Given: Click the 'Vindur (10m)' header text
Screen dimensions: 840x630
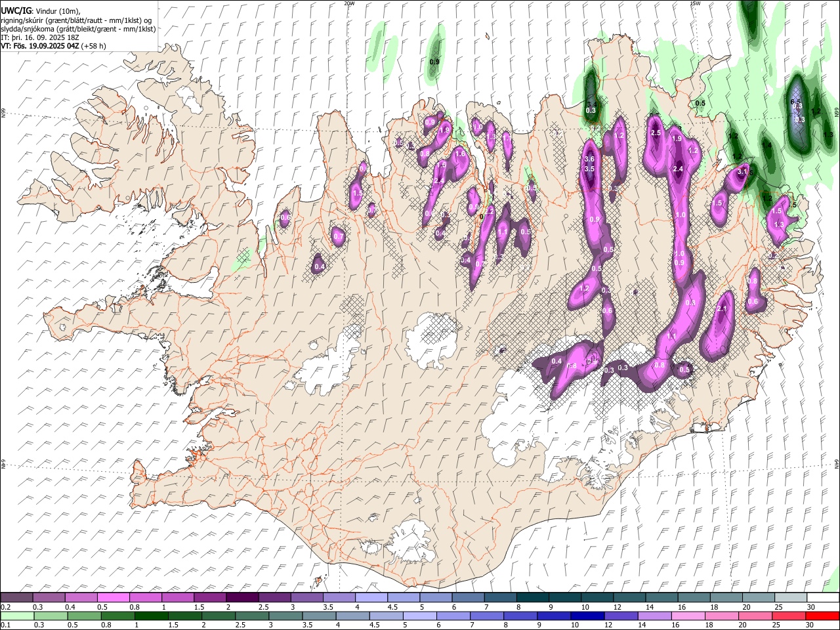Looking at the screenshot, I should pos(58,11).
